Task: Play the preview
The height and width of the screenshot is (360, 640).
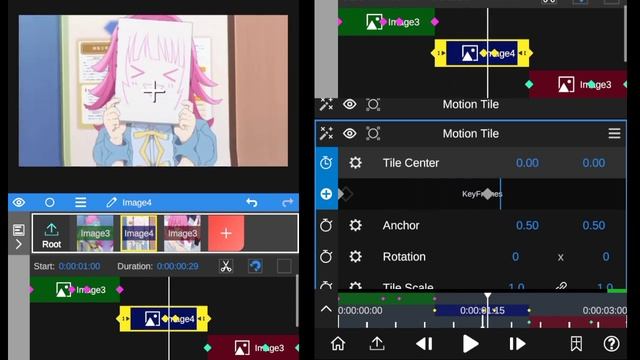Action: [470, 344]
